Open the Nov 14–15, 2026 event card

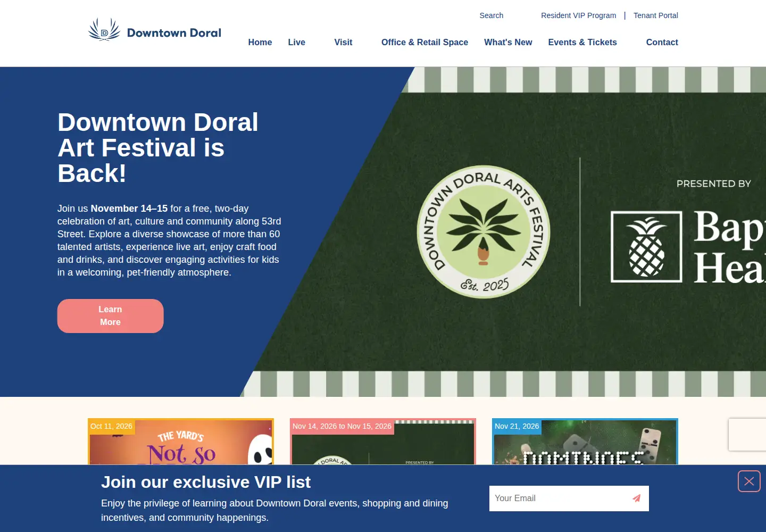pos(383,442)
